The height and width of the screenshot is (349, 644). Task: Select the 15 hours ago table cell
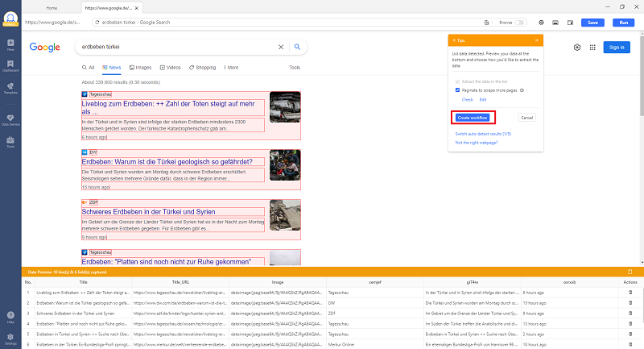570,303
